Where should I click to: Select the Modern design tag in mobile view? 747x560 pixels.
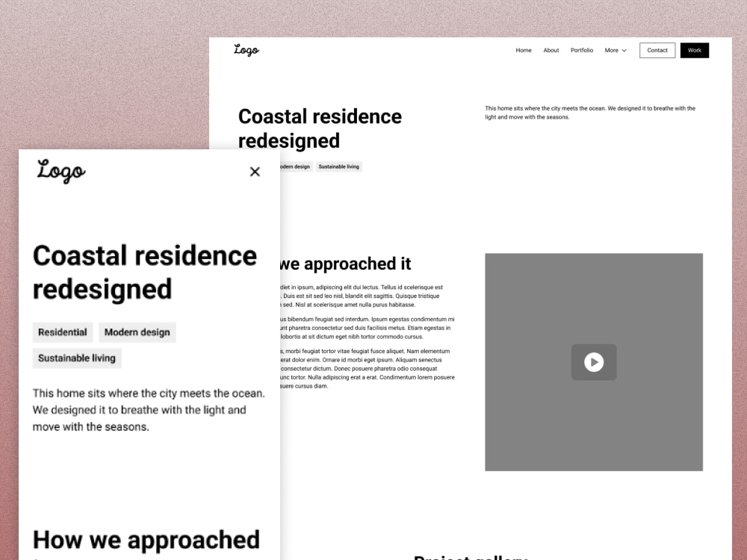coord(137,332)
